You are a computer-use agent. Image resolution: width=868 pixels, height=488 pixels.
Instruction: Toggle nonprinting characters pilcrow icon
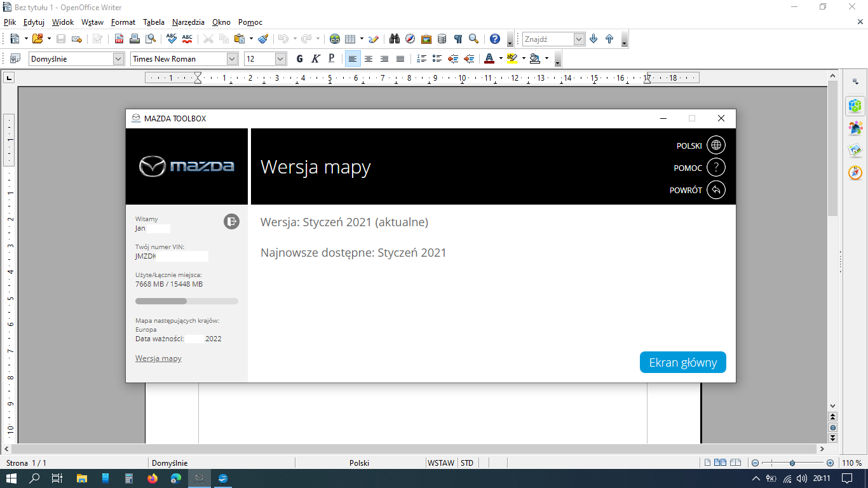(458, 39)
